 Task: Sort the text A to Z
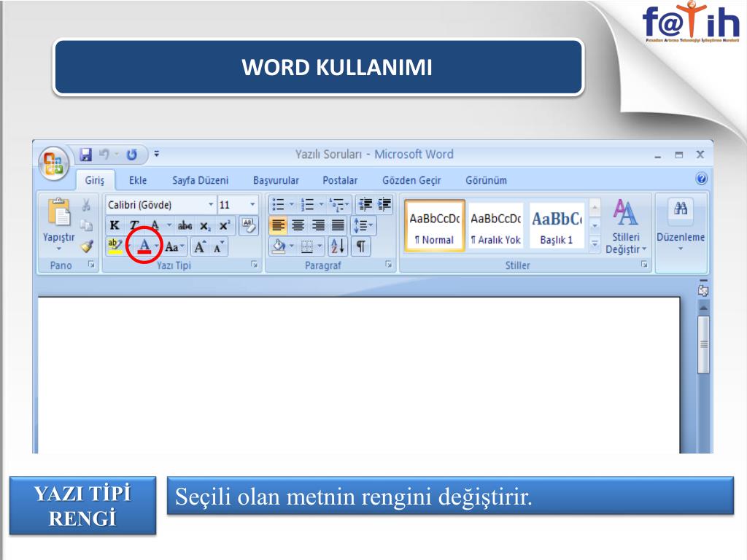tap(338, 246)
